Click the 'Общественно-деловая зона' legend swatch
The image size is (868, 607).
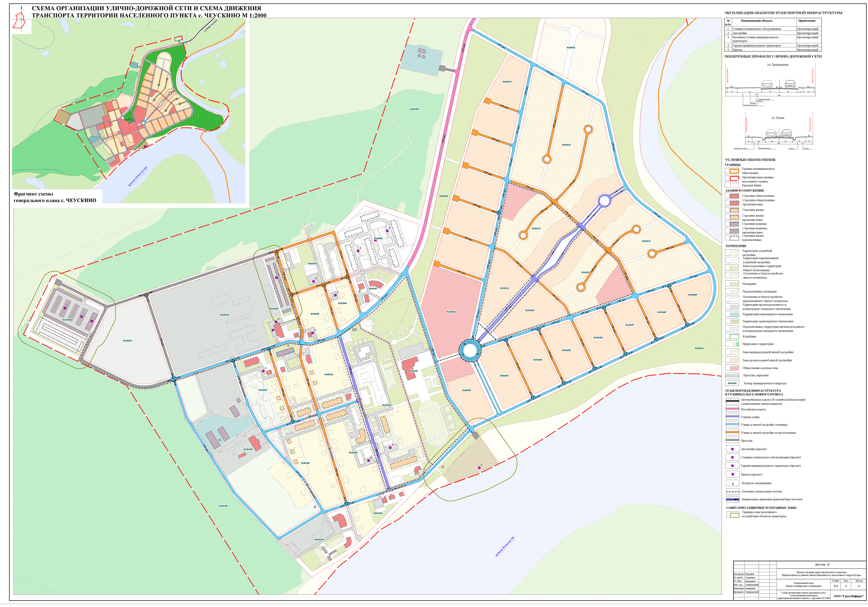pos(732,368)
